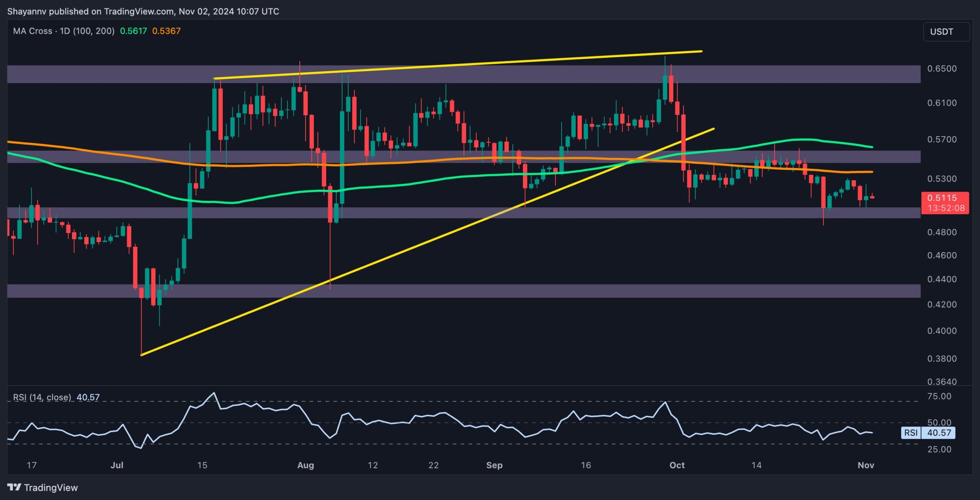Viewport: 980px width, 500px height.
Task: Click the 25.00 RSI axis label
Action: tap(939, 449)
